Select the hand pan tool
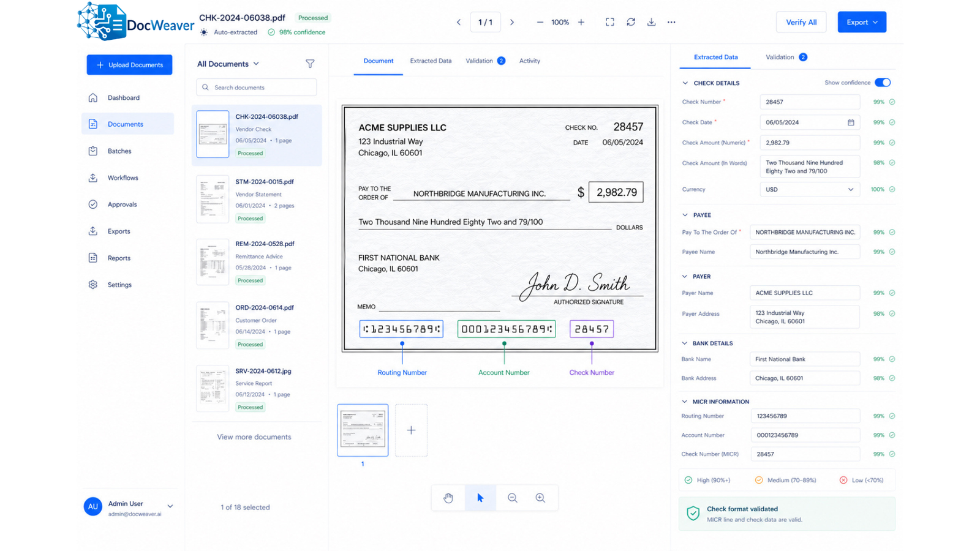980x551 pixels. click(x=448, y=498)
